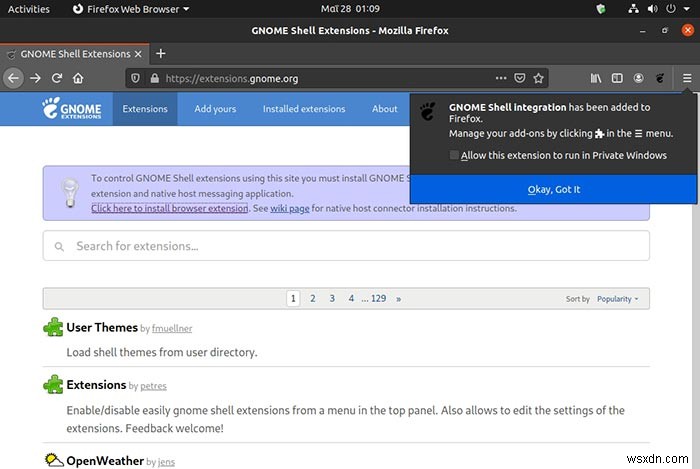Open the Extensions nav tab
Viewport: 700px width, 469px height.
145,109
